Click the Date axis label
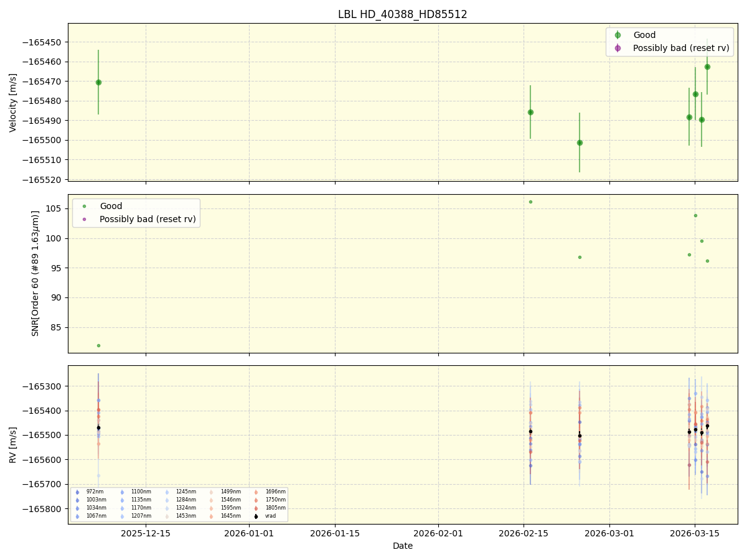Viewport: 747px width, 560px height. point(402,546)
